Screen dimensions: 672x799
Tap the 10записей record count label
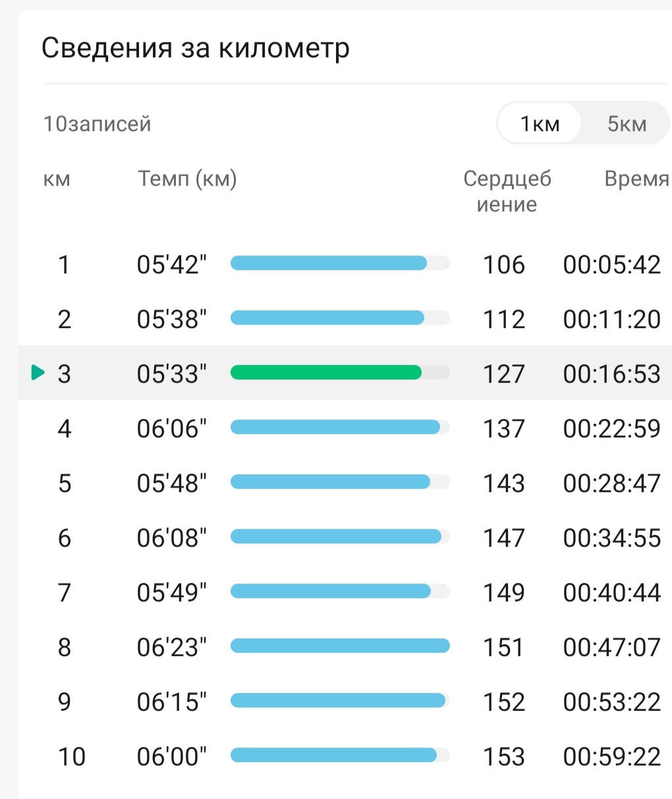pos(97,123)
